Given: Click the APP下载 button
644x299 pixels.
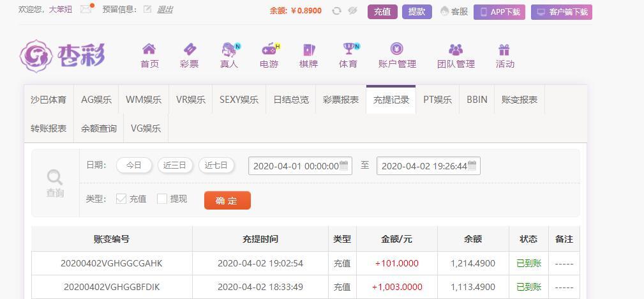Looking at the screenshot, I should tap(499, 12).
